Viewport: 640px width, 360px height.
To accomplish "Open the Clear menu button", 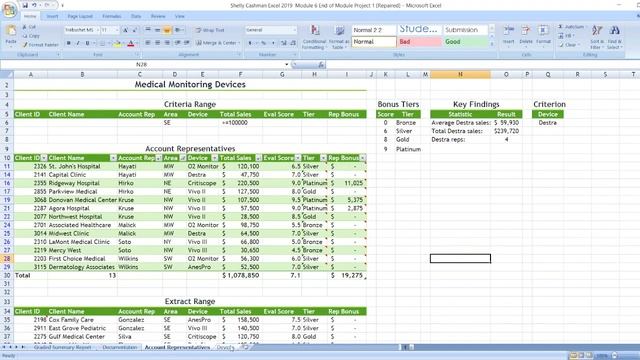I will pyautogui.click(x=569, y=45).
